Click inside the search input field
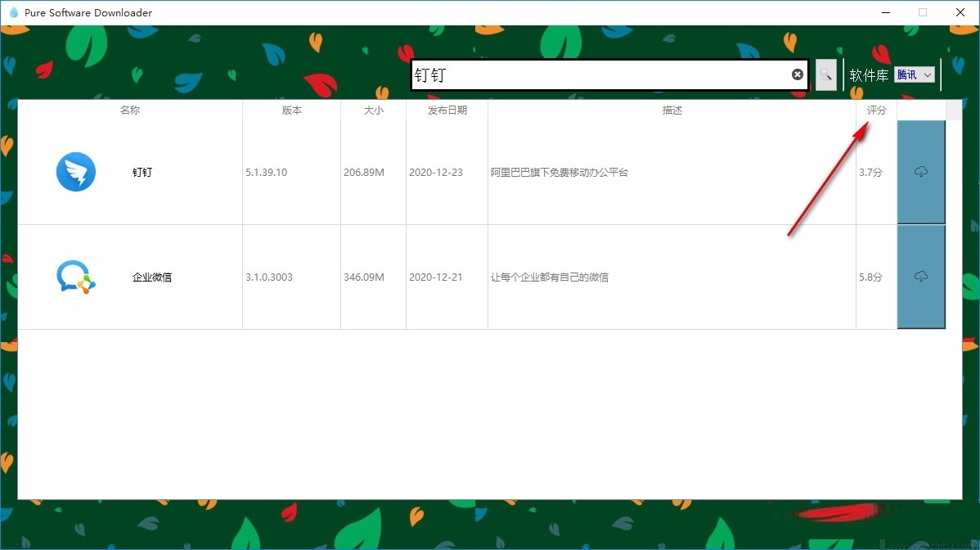 (x=605, y=74)
